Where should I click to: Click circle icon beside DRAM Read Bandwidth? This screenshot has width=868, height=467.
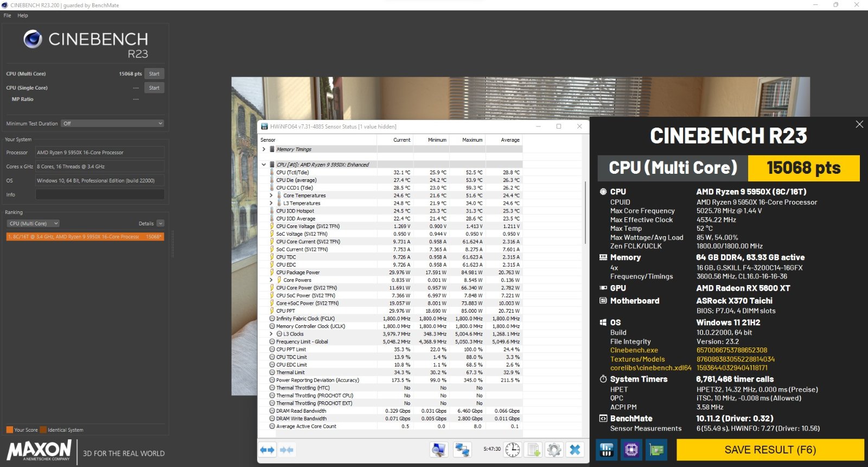click(x=272, y=411)
